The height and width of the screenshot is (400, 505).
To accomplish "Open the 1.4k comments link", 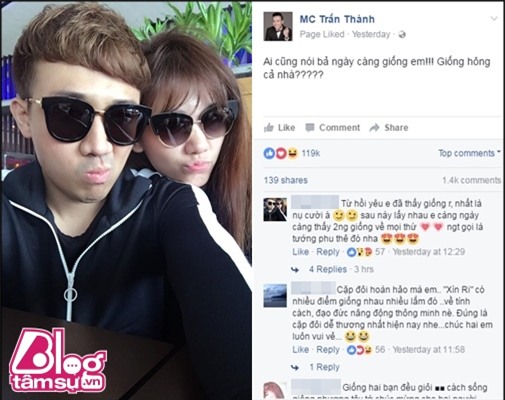I will (x=471, y=180).
